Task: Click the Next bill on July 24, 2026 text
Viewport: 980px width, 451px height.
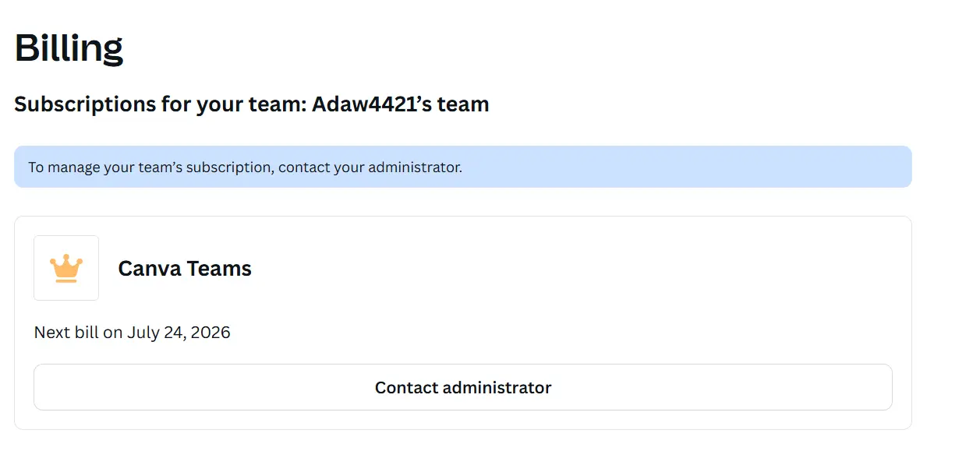Action: coord(133,333)
